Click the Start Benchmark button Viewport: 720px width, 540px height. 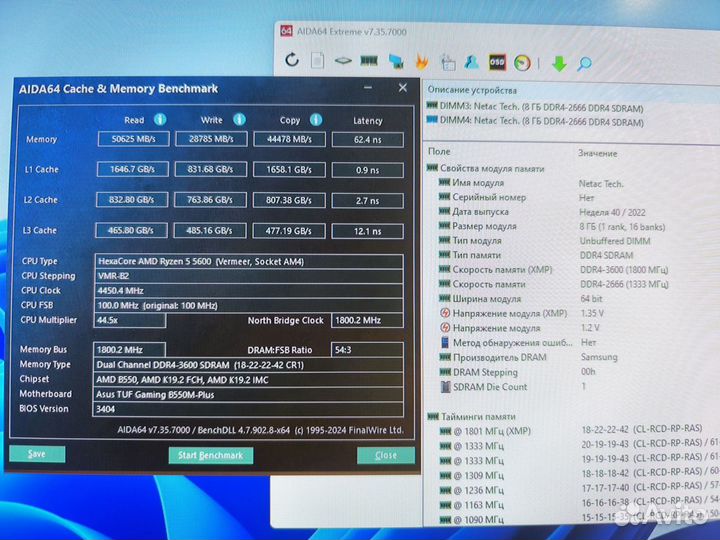point(211,455)
